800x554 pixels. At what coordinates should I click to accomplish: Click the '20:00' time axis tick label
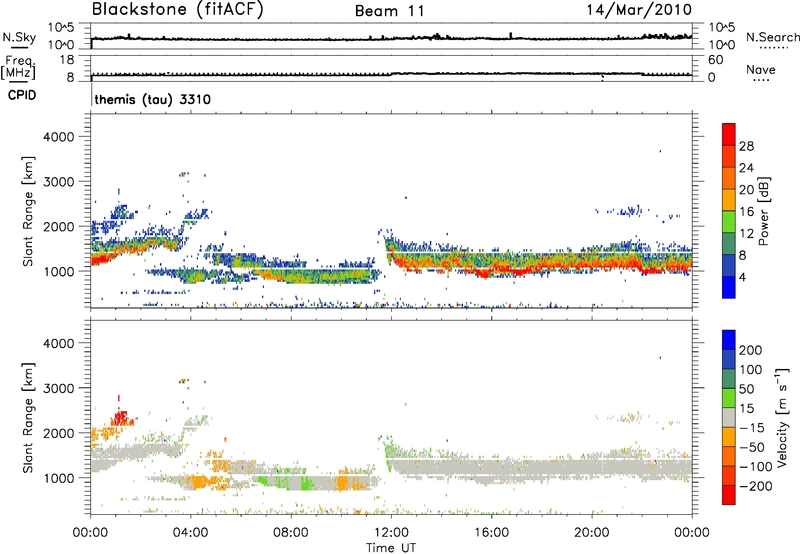coord(592,533)
